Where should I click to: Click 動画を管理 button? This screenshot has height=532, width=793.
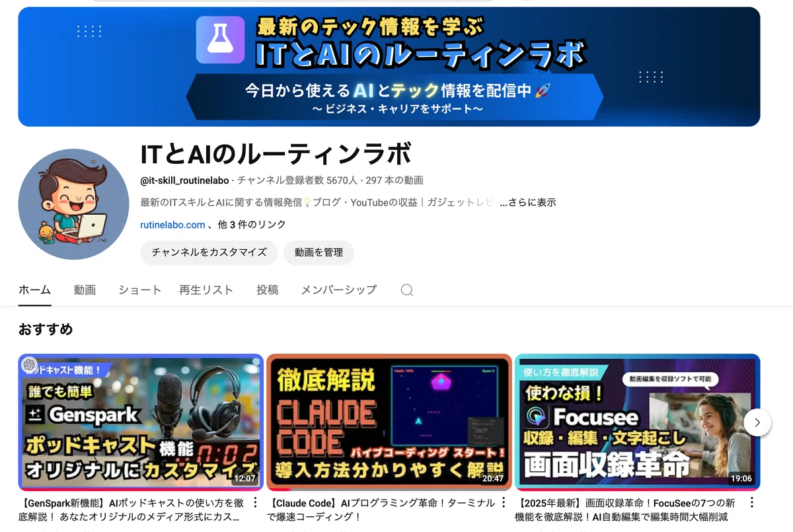click(319, 252)
